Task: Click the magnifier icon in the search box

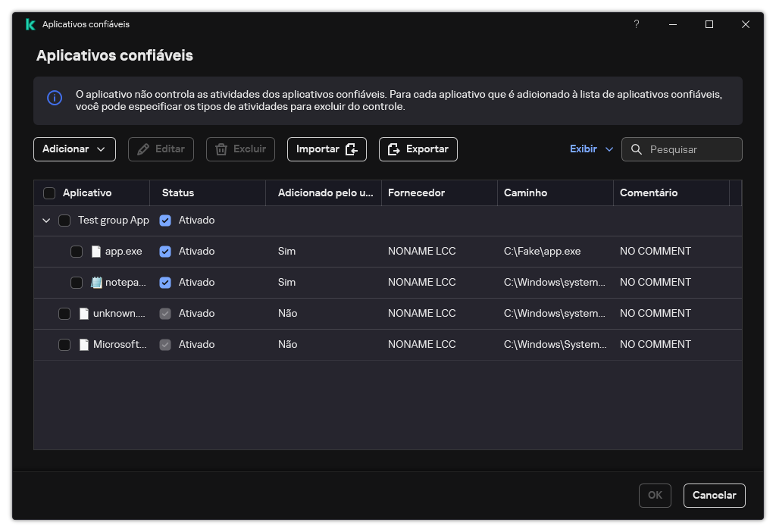Action: click(637, 149)
